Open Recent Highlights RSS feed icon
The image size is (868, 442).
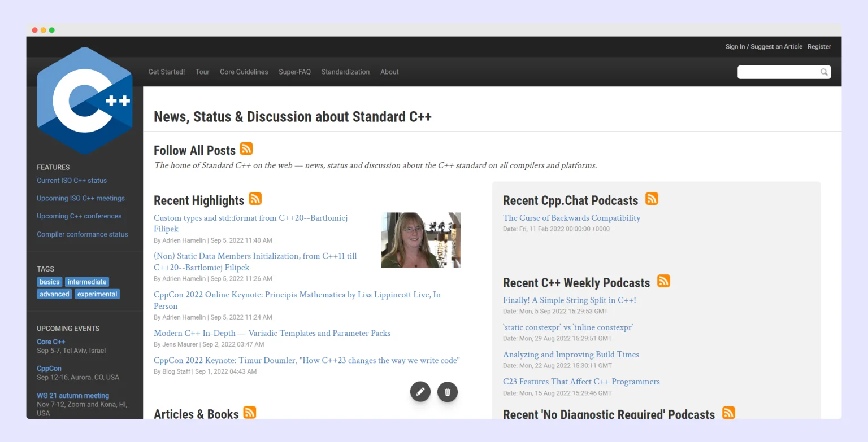[x=255, y=199]
